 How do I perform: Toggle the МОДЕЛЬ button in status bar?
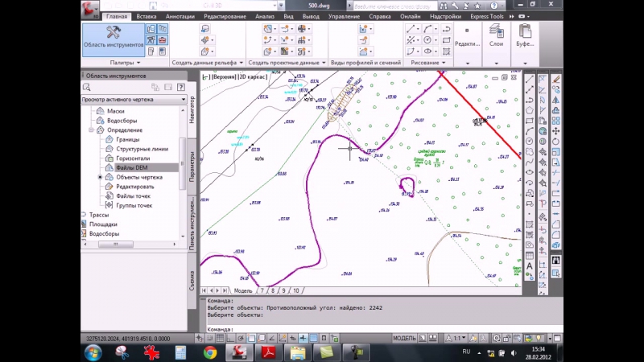[403, 339]
